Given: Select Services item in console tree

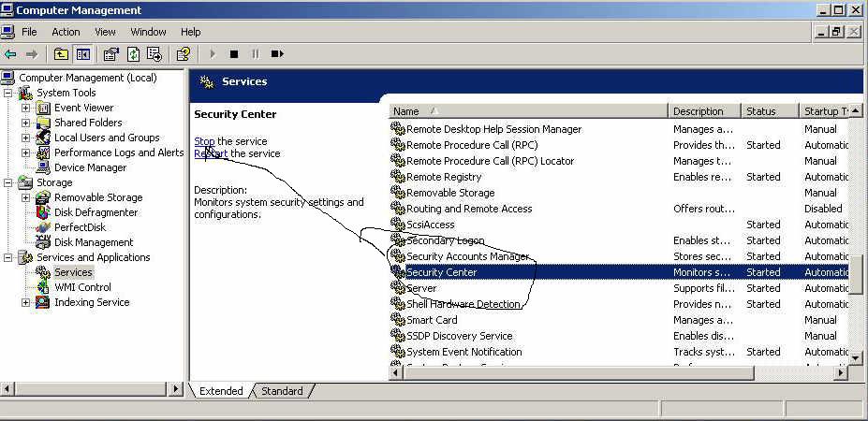Looking at the screenshot, I should click(x=73, y=272).
